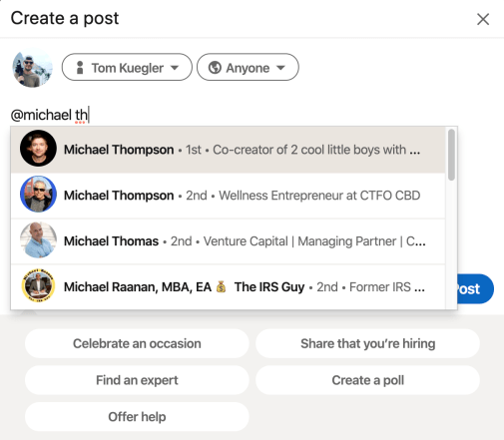Close the Create a post dialog

pyautogui.click(x=483, y=19)
